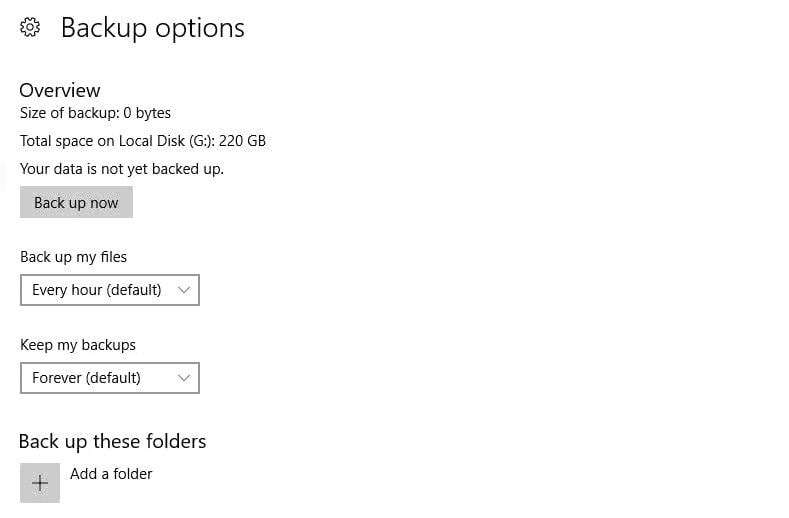Click the 'Your data is not yet backed up' status
Viewport: 789px width, 518px height.
[122, 169]
